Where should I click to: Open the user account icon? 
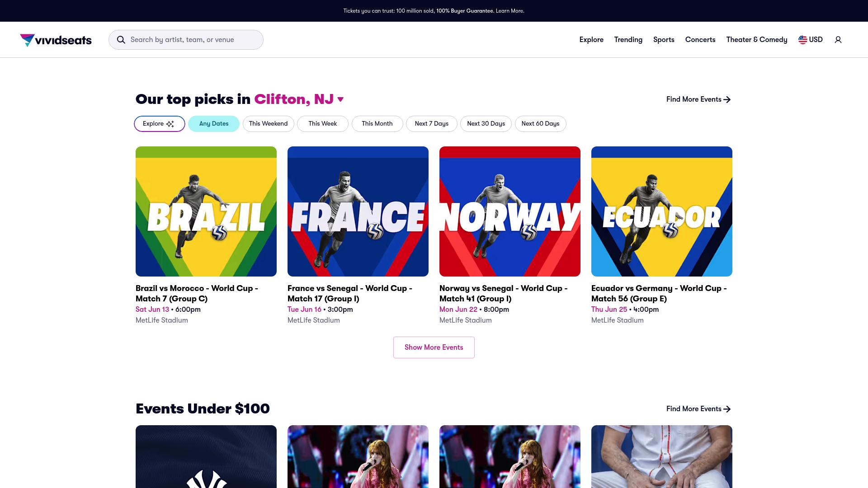coord(838,40)
